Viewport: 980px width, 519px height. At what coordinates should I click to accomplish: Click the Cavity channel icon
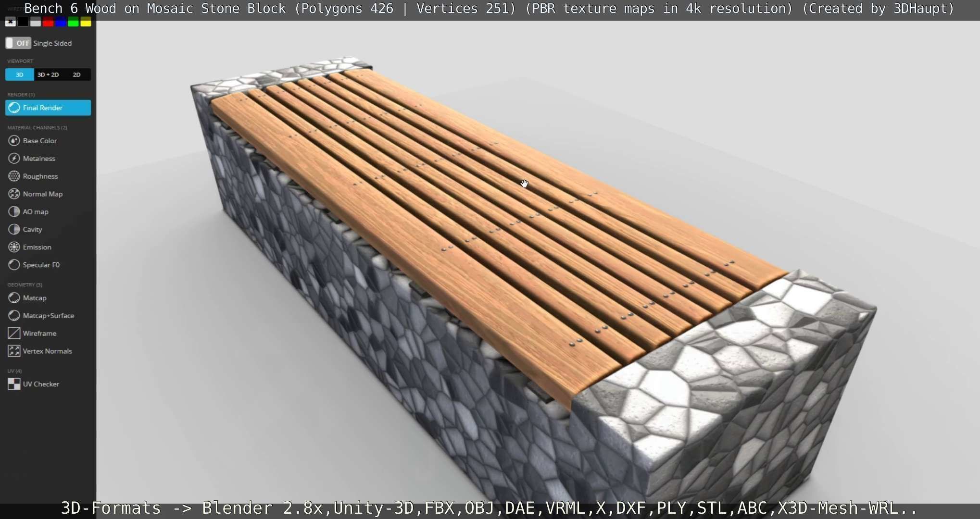[x=14, y=230]
